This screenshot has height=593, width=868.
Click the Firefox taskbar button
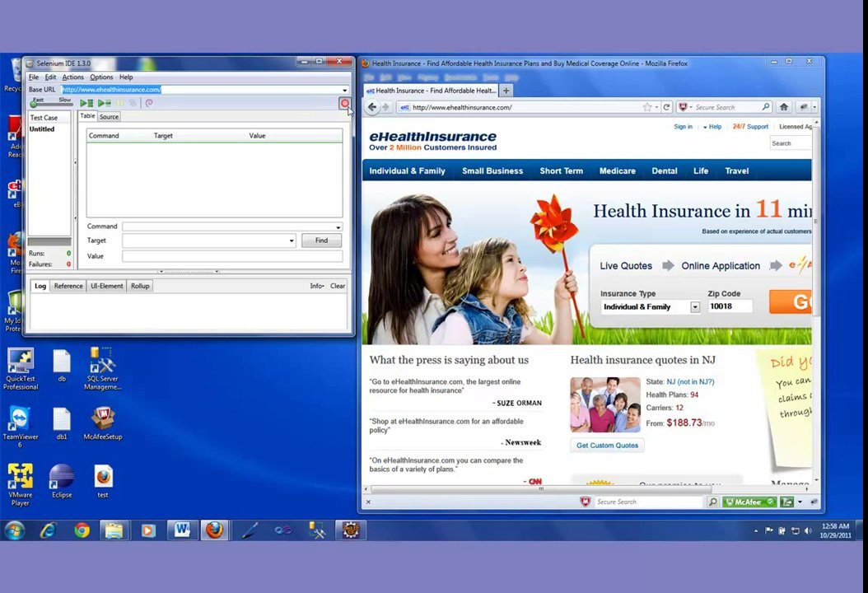coord(215,530)
